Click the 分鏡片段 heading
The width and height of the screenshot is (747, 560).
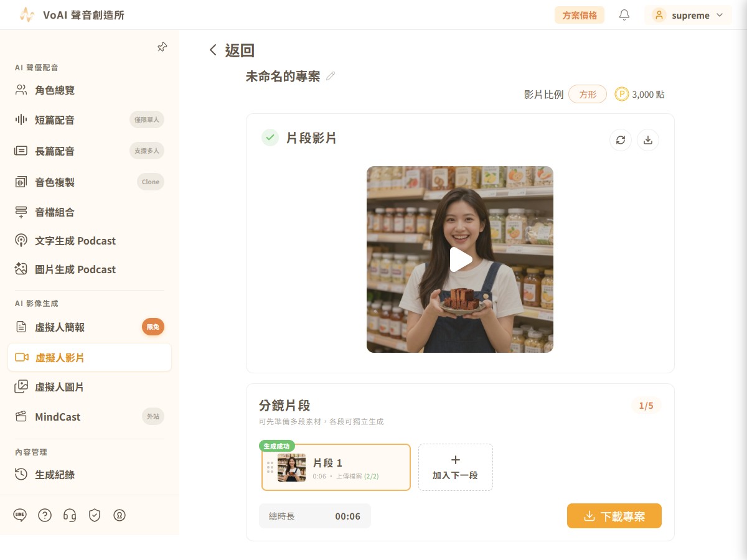(x=284, y=406)
